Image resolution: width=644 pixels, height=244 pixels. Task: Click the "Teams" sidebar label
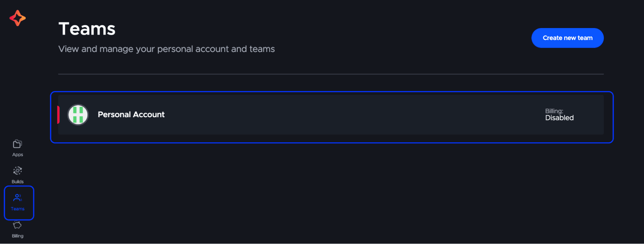tap(17, 209)
